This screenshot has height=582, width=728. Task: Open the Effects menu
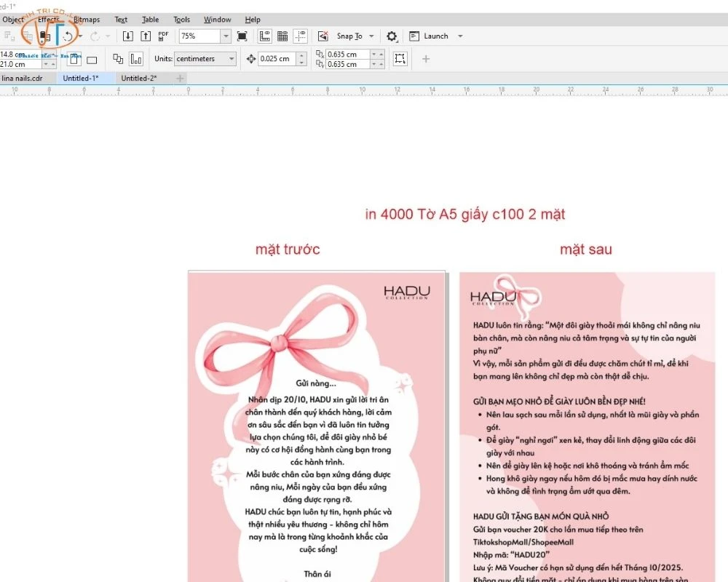click(x=49, y=20)
